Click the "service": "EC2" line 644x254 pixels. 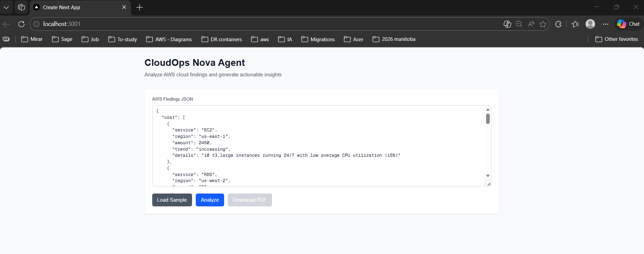click(x=195, y=130)
